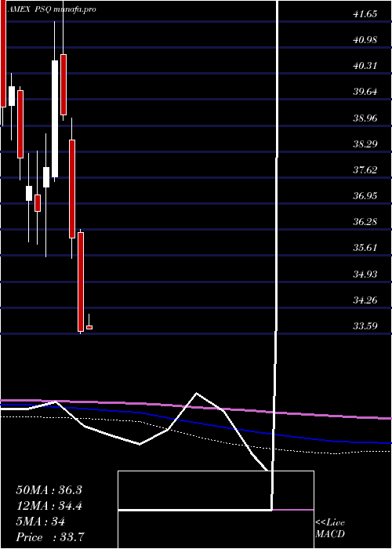
Task: Click the 35.61 price axis label
Action: 365,248
